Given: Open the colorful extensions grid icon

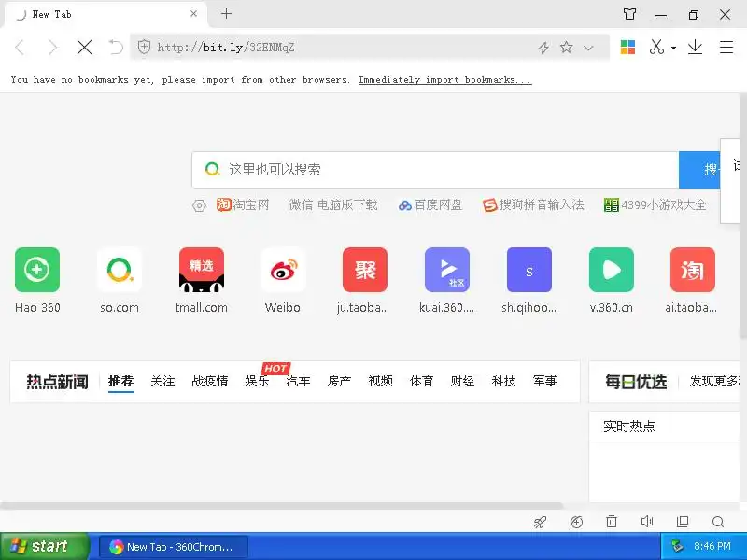Looking at the screenshot, I should (x=627, y=48).
